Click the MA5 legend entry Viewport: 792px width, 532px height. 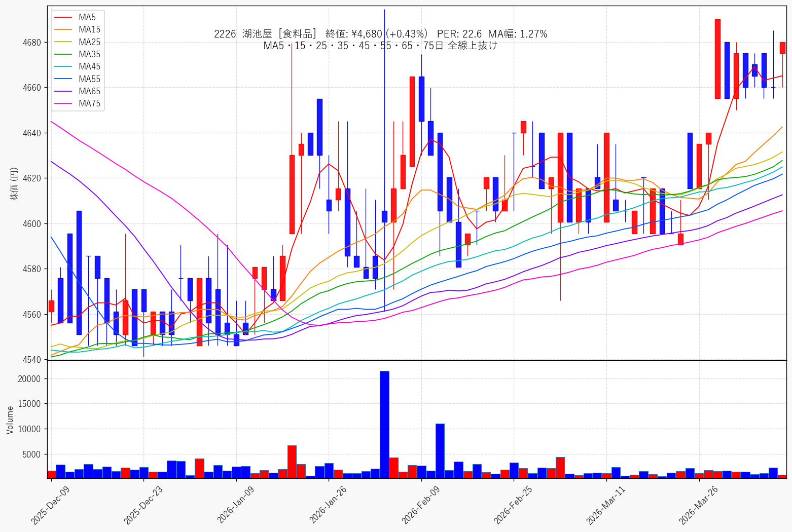point(77,18)
